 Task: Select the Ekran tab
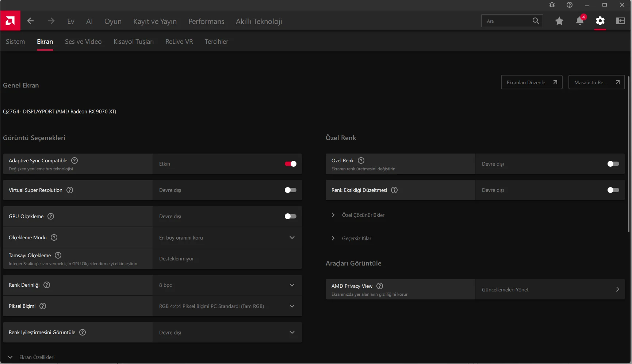(x=45, y=42)
